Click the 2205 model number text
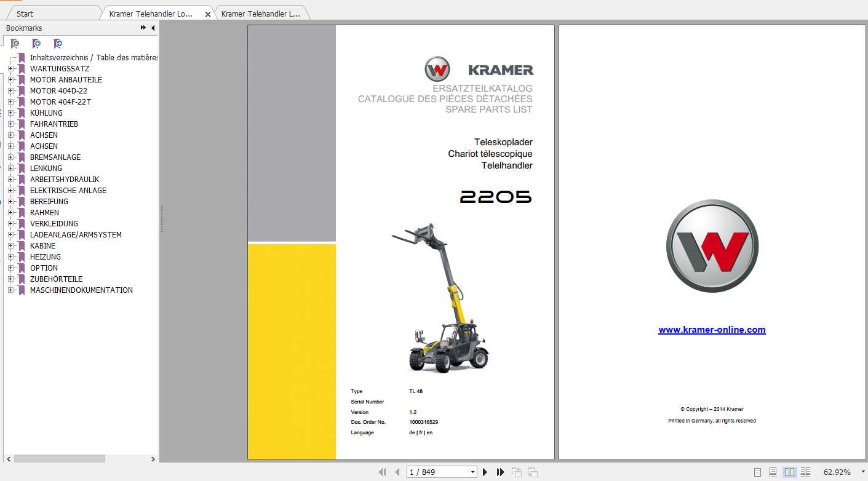Viewport: 868px width, 481px height. point(496,197)
